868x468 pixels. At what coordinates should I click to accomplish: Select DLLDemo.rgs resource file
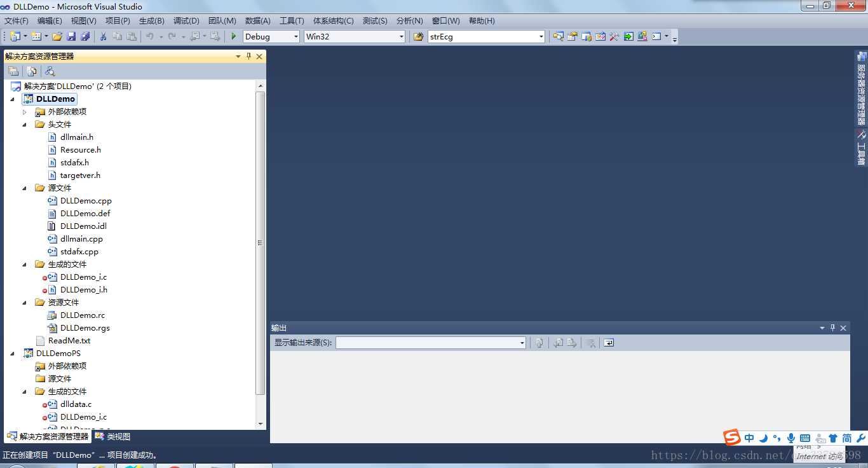(85, 328)
